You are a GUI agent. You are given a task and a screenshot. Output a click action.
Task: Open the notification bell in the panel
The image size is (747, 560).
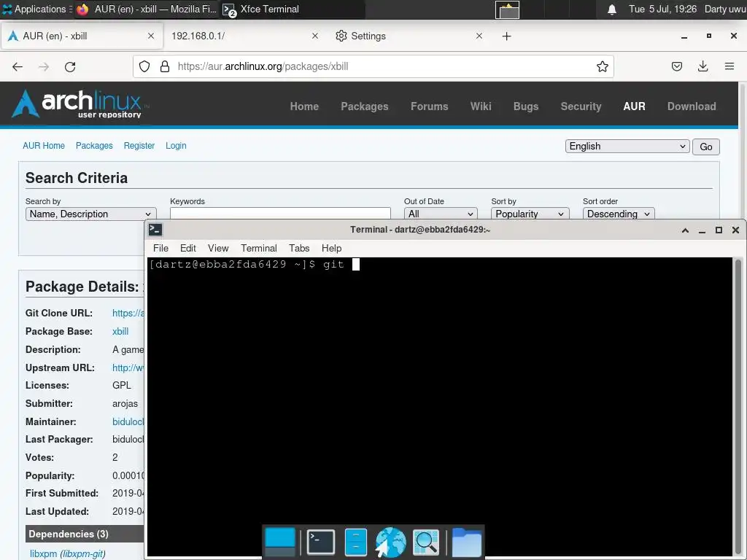[x=612, y=9]
